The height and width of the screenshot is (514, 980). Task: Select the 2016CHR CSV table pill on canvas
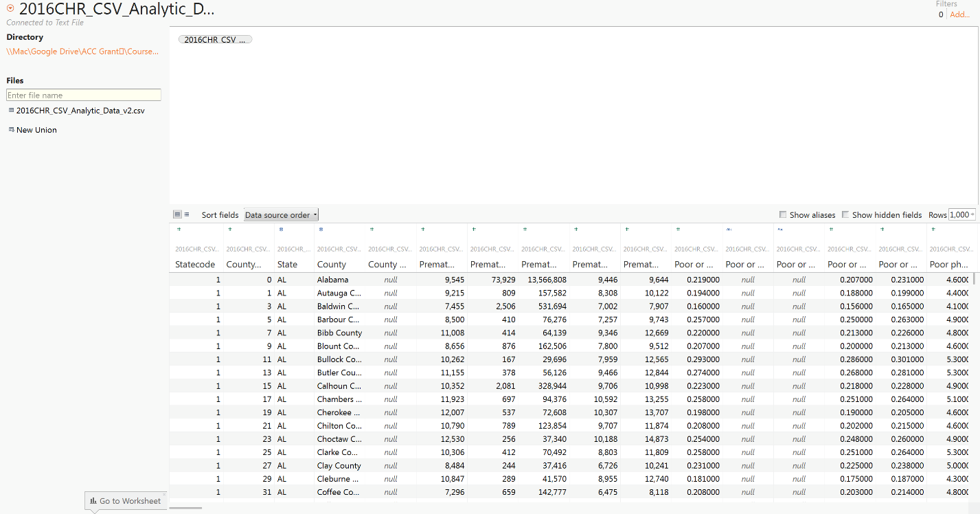(x=215, y=40)
